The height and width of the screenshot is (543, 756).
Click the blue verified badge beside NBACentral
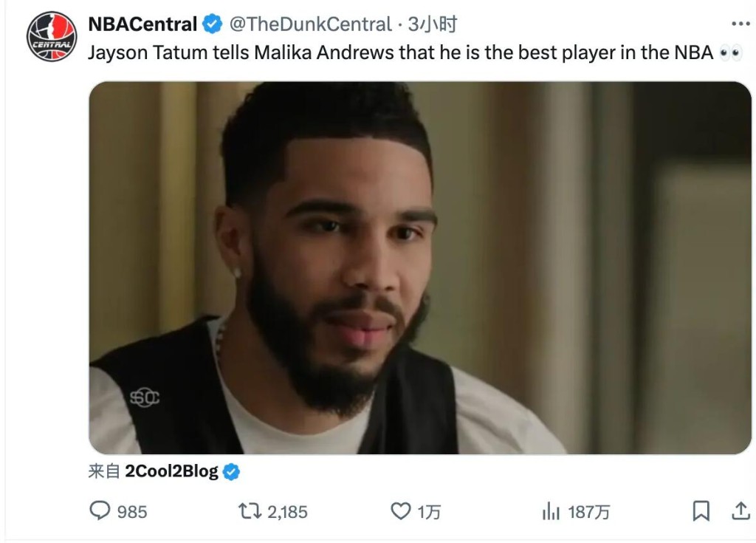(x=213, y=25)
